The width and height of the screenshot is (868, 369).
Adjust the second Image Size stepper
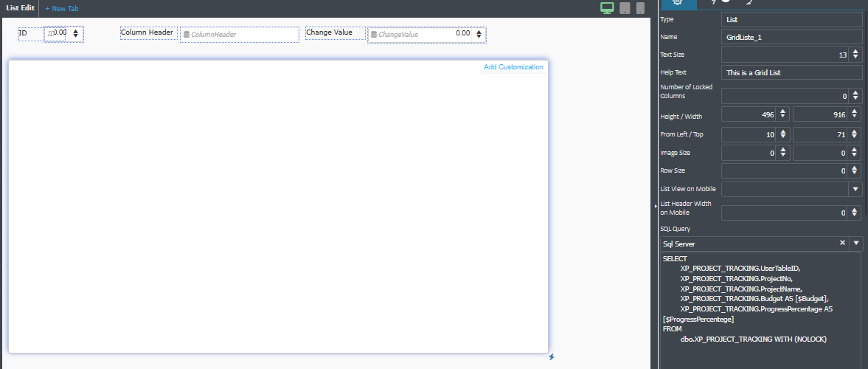click(x=855, y=153)
